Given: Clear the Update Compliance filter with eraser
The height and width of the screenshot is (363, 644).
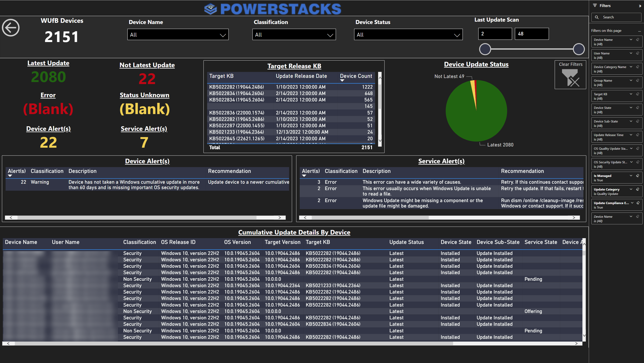Looking at the screenshot, I should coord(638,203).
